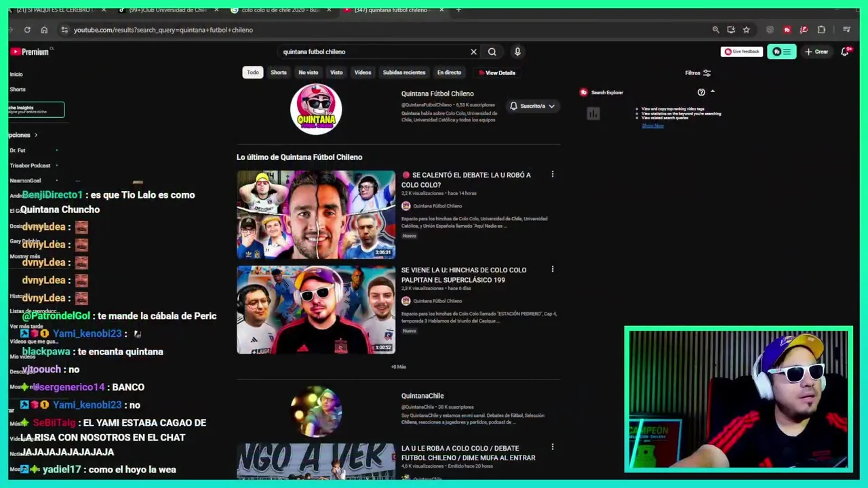Click the teal TubeBuddy menu button
Viewport: 868px width, 488px height.
click(x=782, y=52)
